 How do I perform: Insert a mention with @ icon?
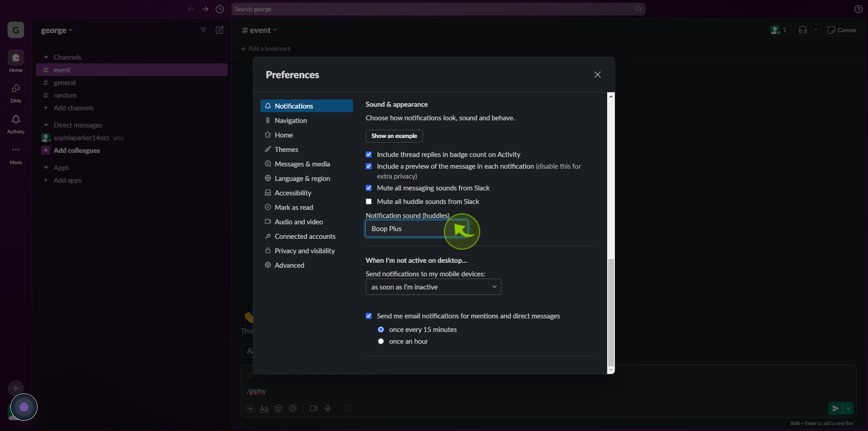(293, 408)
